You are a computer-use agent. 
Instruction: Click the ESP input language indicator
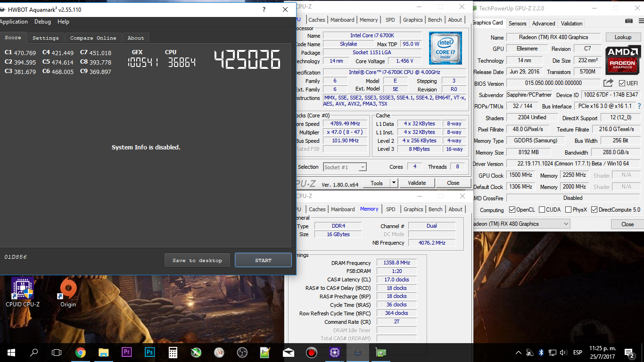(577, 352)
